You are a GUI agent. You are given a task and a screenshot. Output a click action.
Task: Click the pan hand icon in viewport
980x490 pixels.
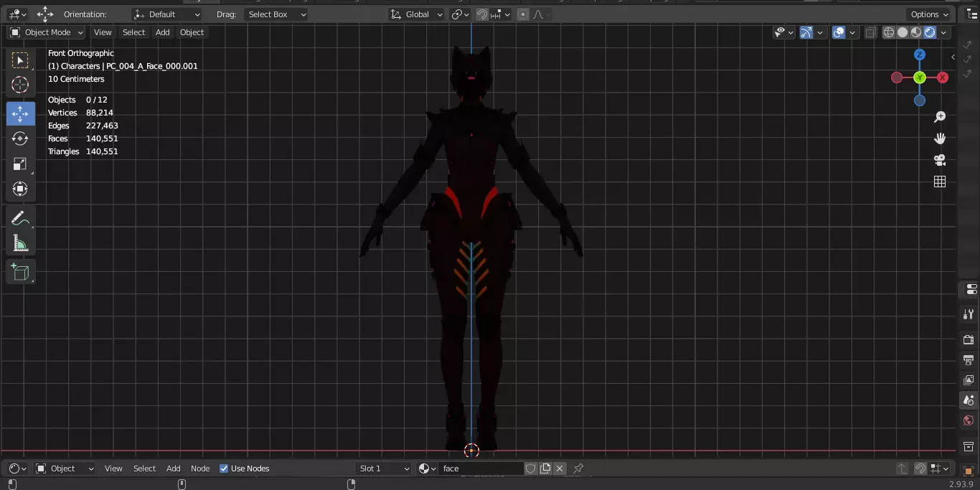[x=940, y=138]
